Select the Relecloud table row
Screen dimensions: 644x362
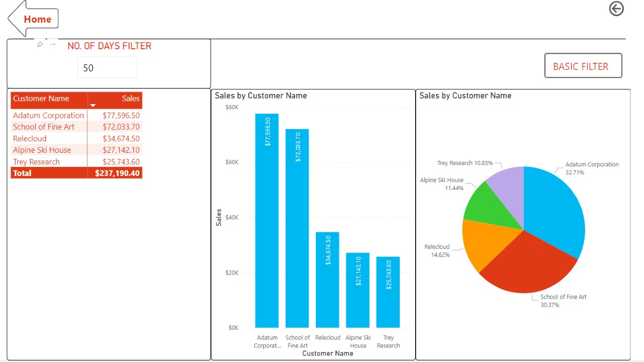click(76, 138)
